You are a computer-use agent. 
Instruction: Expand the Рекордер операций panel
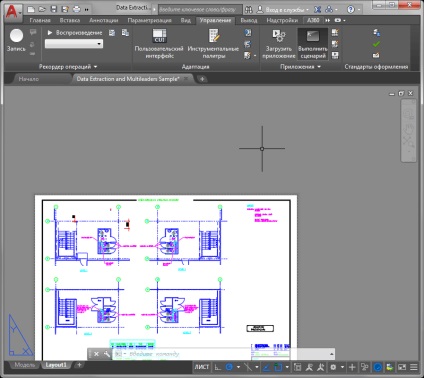[68, 67]
